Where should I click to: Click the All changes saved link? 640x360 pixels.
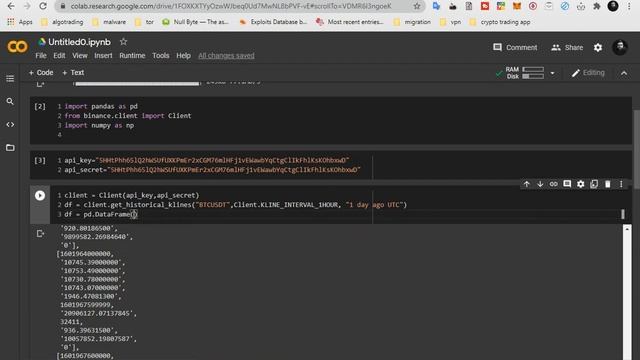226,56
